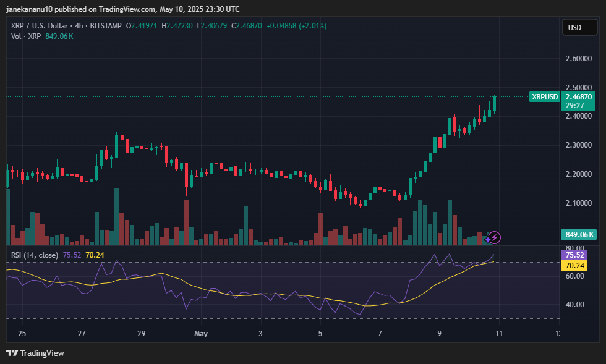
Task: Click the 2.50000 price axis label
Action: 579,87
